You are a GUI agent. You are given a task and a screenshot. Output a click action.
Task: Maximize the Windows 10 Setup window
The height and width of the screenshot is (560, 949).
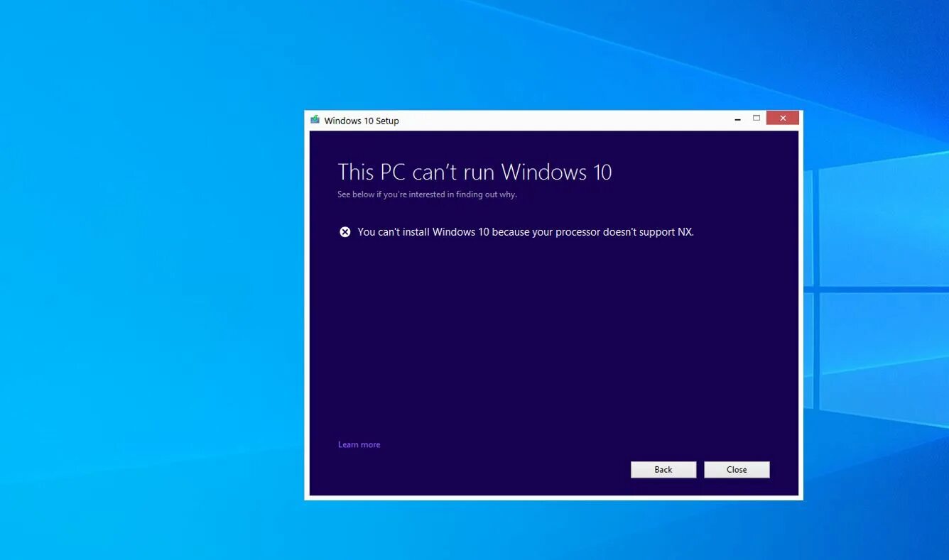(757, 119)
